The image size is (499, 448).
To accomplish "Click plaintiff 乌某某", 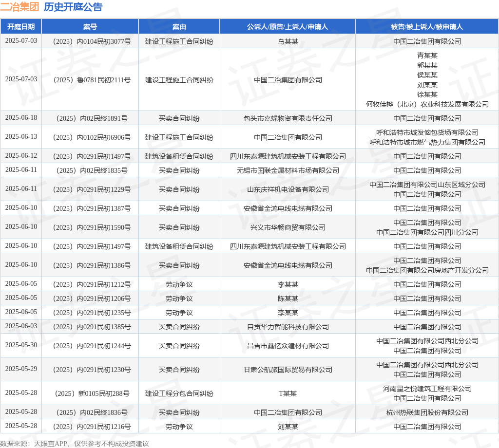I will coord(288,42).
